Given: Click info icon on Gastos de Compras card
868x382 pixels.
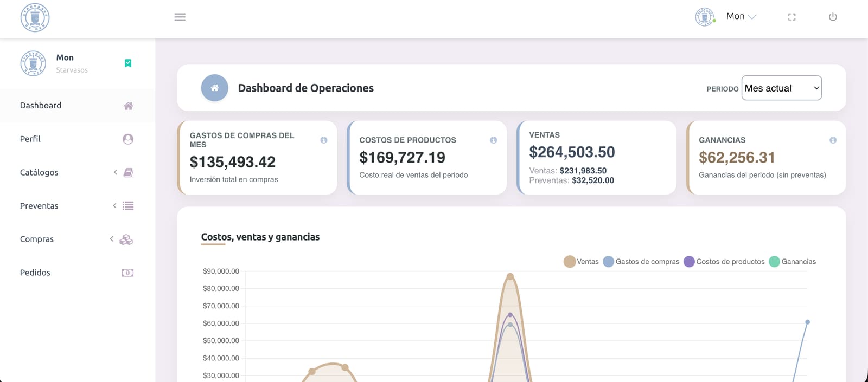Looking at the screenshot, I should click(x=324, y=140).
